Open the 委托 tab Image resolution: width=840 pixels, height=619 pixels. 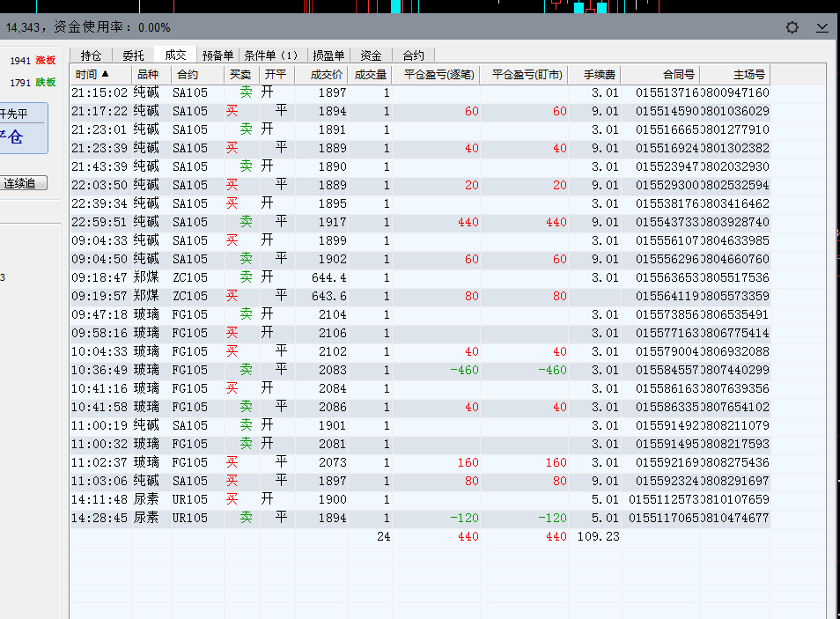[x=133, y=55]
